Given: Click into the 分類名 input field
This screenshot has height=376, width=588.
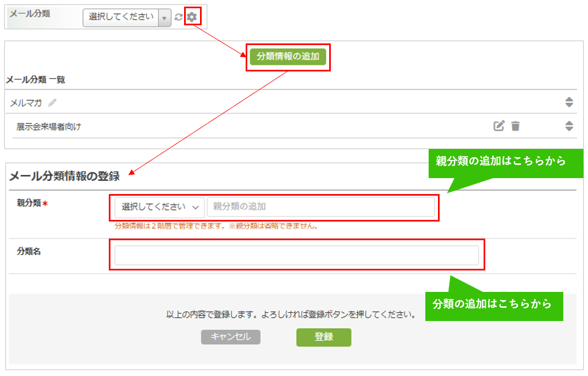Looking at the screenshot, I should [x=296, y=255].
